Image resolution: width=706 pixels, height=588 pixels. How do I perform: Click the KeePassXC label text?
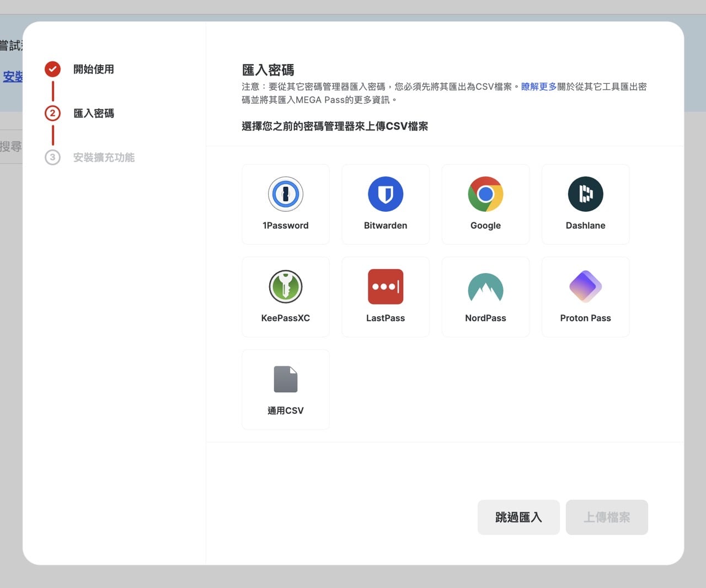(286, 318)
